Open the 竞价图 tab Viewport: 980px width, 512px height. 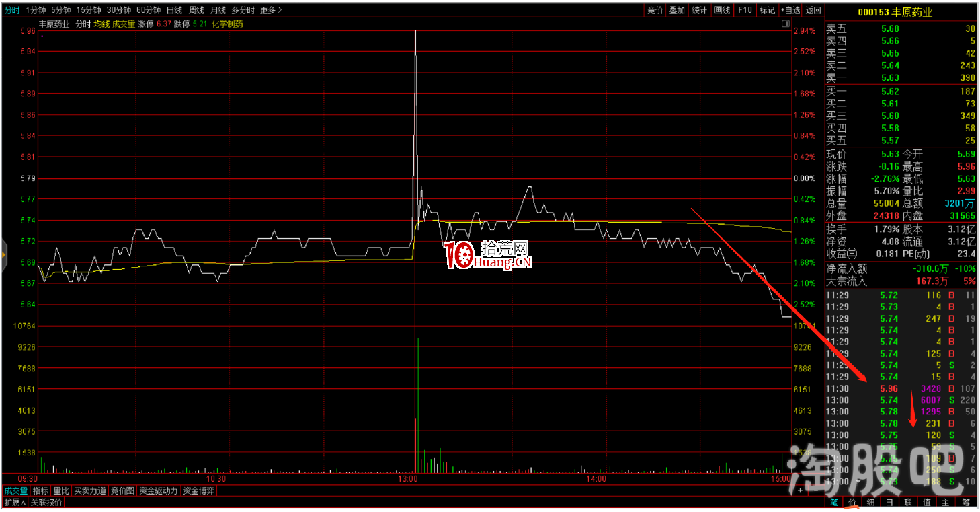tap(122, 491)
